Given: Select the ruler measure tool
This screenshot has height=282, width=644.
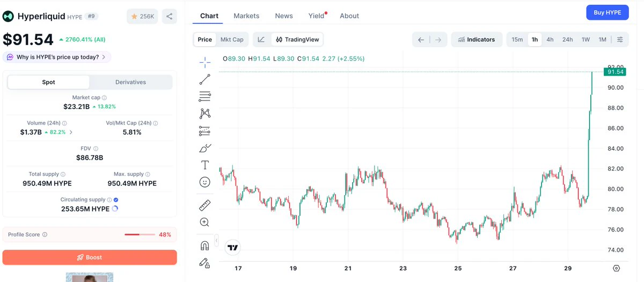Looking at the screenshot, I should point(204,205).
